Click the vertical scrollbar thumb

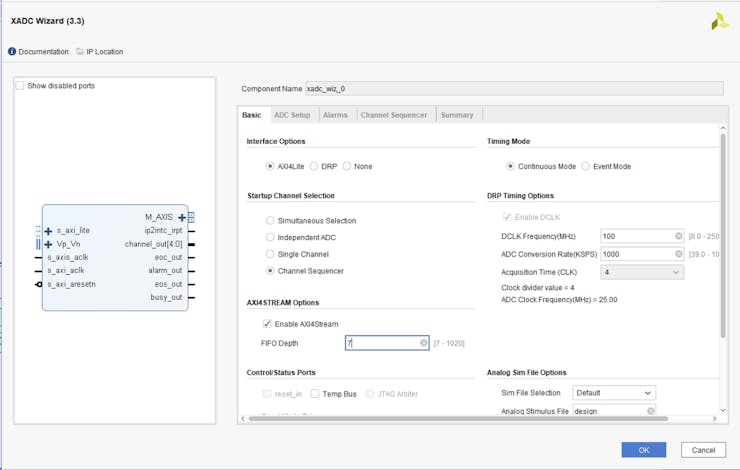[x=723, y=236]
